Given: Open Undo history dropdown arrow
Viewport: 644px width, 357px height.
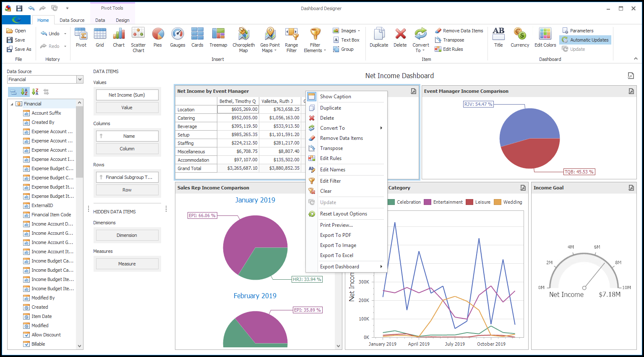Looking at the screenshot, I should coord(65,34).
